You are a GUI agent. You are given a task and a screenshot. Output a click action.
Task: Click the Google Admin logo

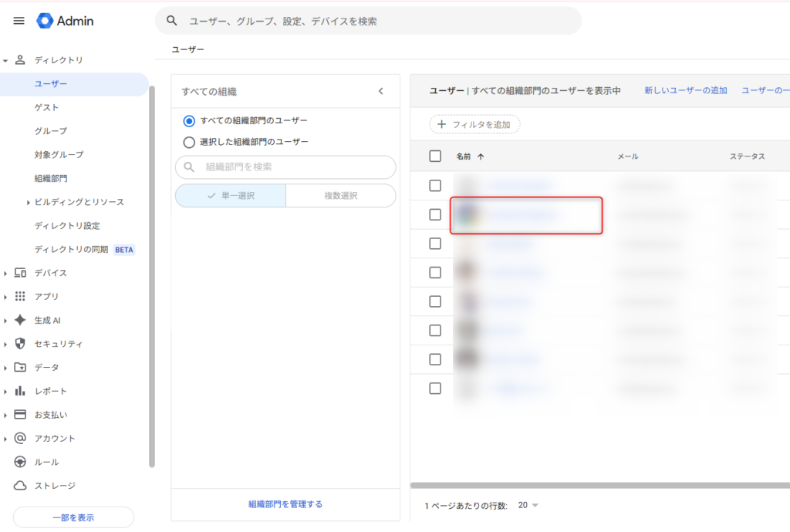pos(65,21)
